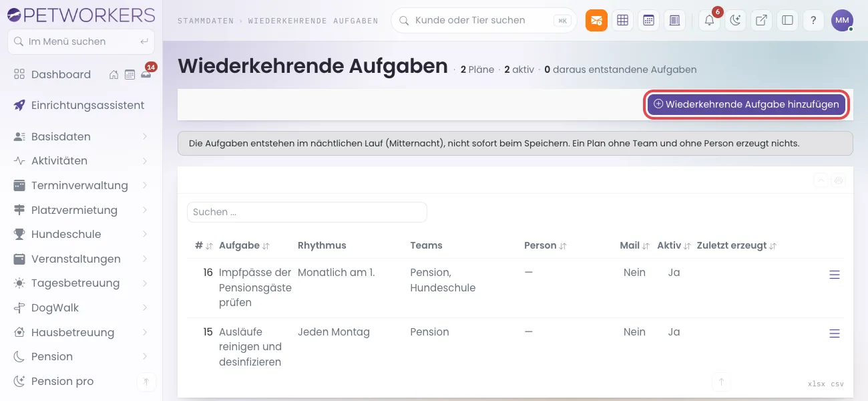Expand Aktivitäten menu

tap(81, 160)
